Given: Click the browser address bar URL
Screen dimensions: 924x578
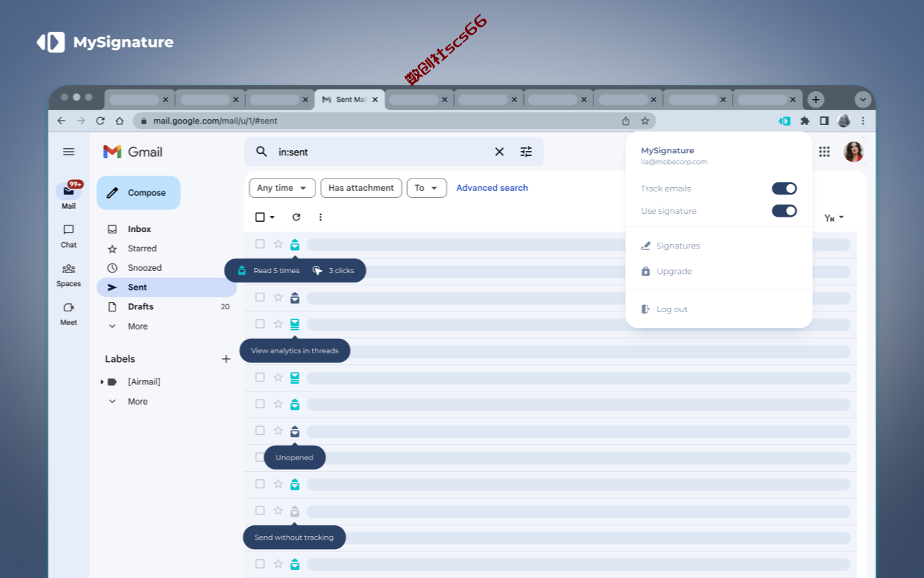Looking at the screenshot, I should point(215,121).
